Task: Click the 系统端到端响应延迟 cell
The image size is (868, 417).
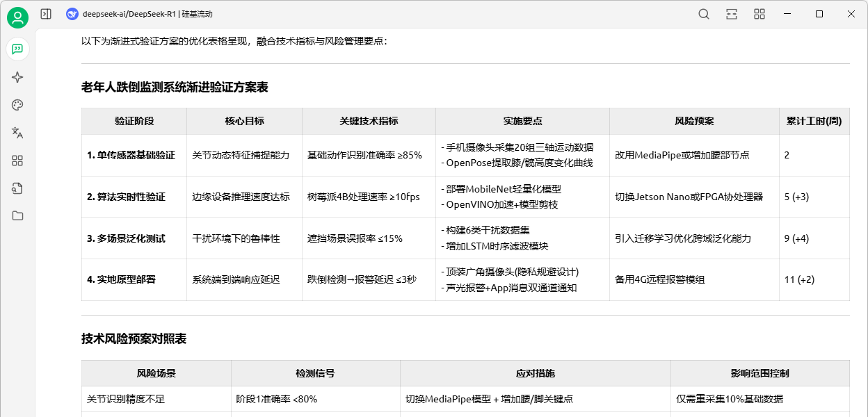Action: pos(245,279)
